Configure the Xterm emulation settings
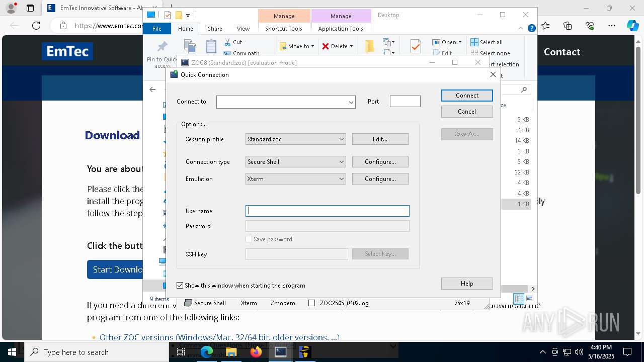Image resolution: width=644 pixels, height=362 pixels. pos(380,179)
